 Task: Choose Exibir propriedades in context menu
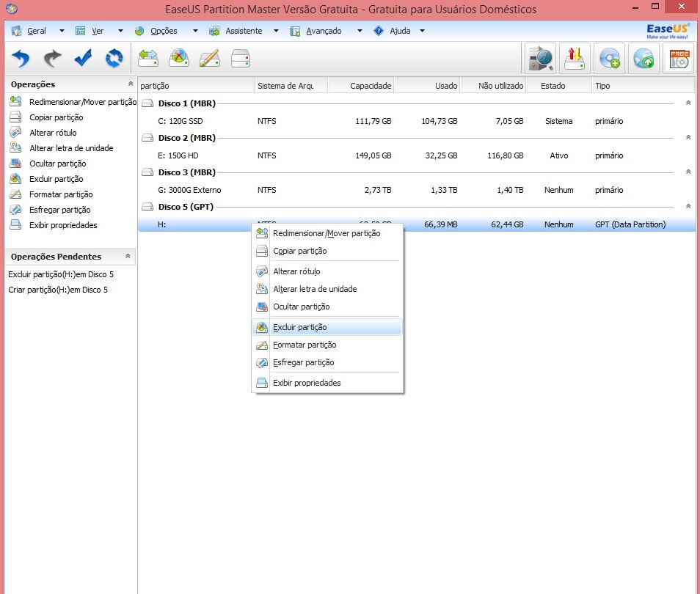[327, 383]
